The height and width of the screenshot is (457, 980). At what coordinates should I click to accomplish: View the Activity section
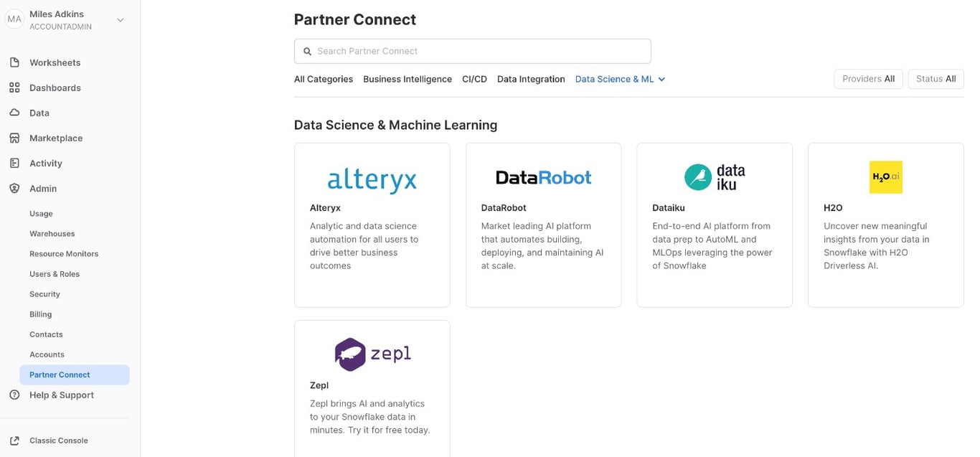click(46, 163)
